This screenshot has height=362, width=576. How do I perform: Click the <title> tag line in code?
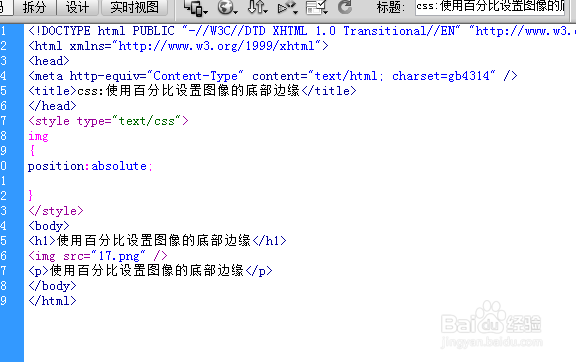[192, 91]
